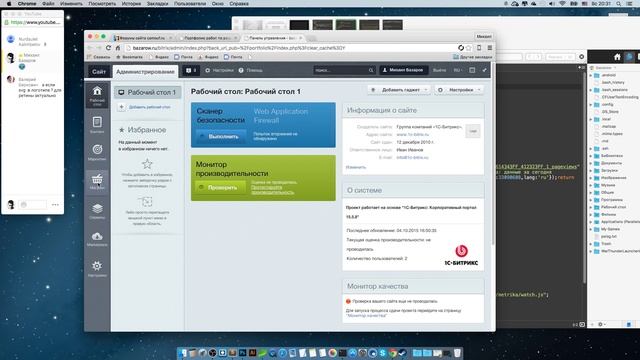This screenshot has width=640, height=360.
Task: Click the search magnifier in admin header
Action: [x=371, y=70]
